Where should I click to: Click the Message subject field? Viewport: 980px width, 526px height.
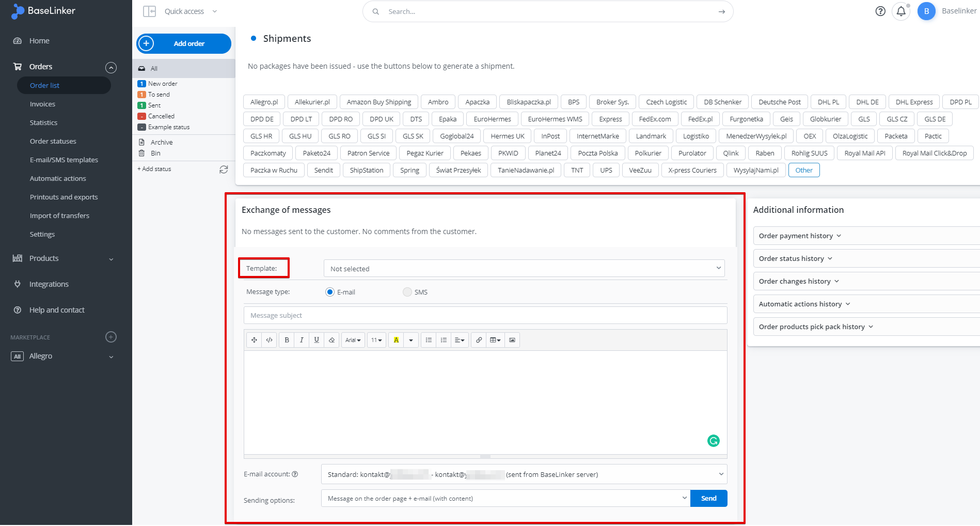pyautogui.click(x=485, y=315)
